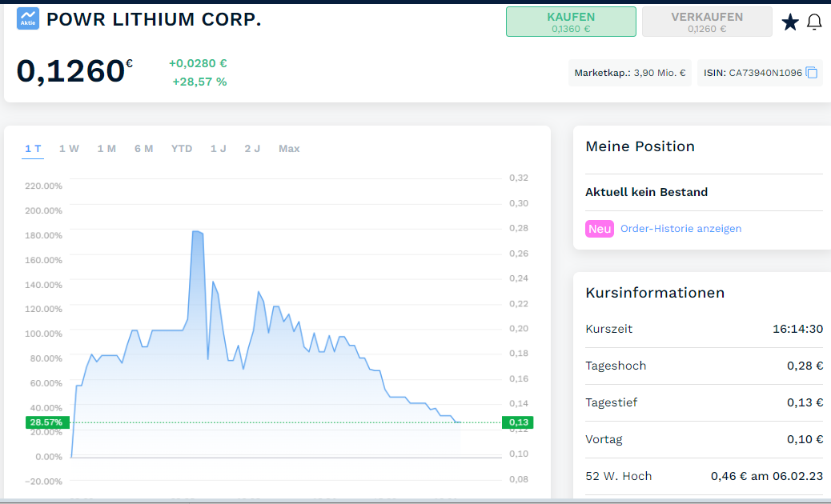Viewport: 831px width, 504px height.
Task: Select the YTD chart range
Action: pyautogui.click(x=182, y=149)
